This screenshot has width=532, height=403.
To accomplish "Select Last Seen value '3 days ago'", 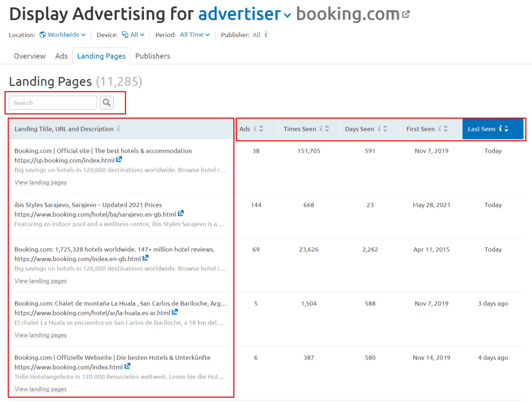I will pos(493,304).
